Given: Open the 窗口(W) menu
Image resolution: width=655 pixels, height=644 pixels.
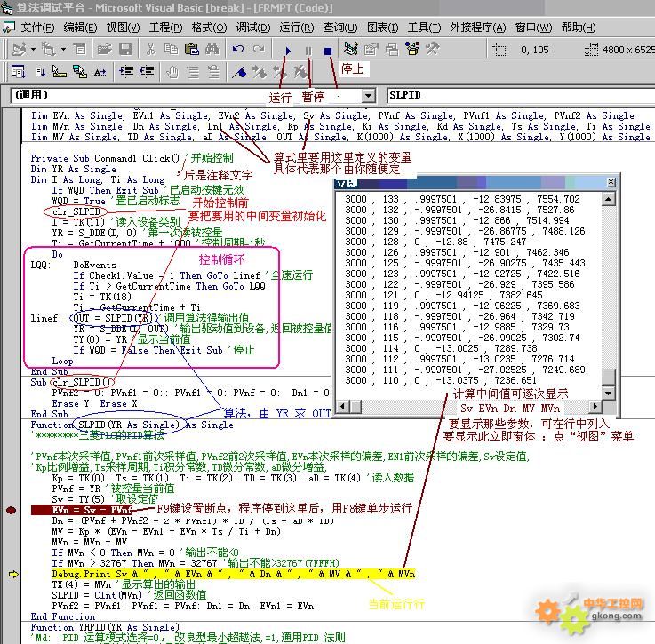Looking at the screenshot, I should 533,28.
